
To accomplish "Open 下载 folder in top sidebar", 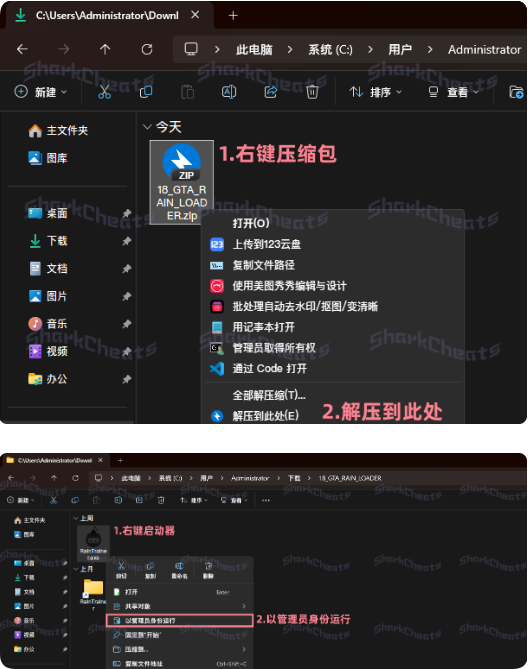I will click(x=57, y=241).
